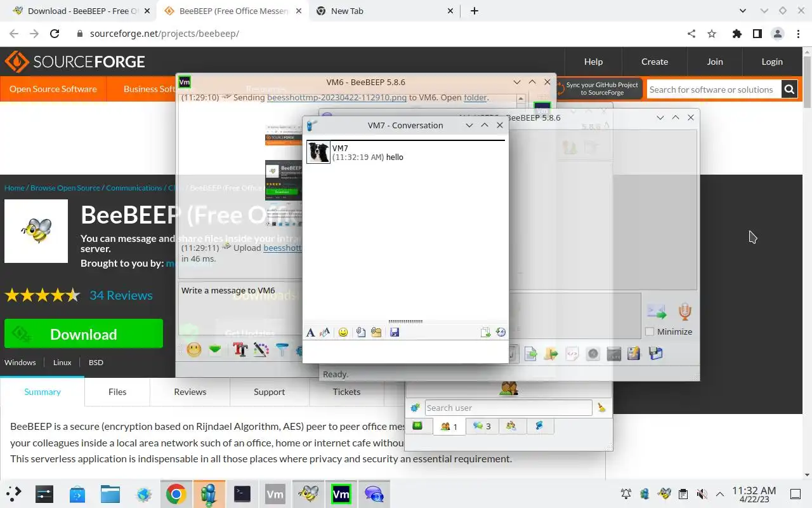Attach a file with the paperclip icon
This screenshot has height=508, width=812.
(x=361, y=332)
